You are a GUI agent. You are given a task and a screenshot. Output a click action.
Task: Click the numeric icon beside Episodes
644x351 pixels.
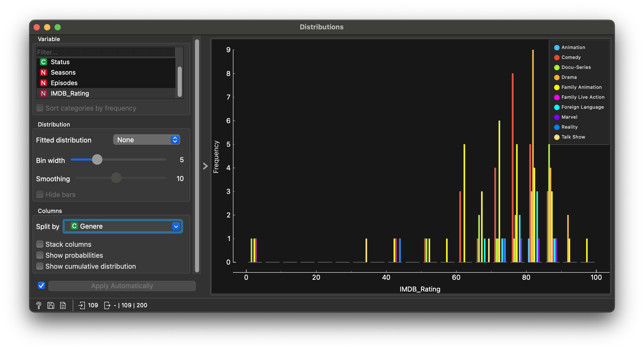click(43, 83)
